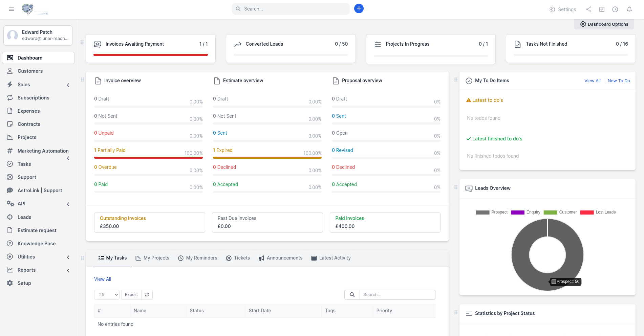Click the 0 Sent proposal link
The height and width of the screenshot is (336, 644).
point(339,116)
